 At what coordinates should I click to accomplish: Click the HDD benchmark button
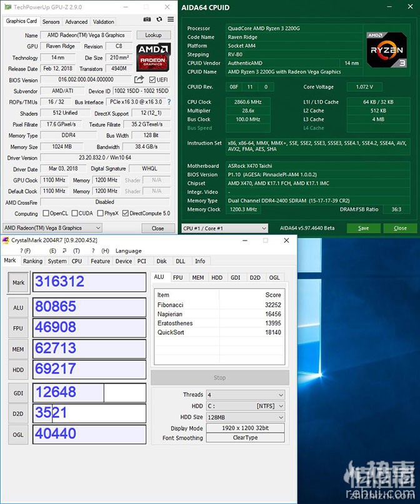pyautogui.click(x=18, y=370)
